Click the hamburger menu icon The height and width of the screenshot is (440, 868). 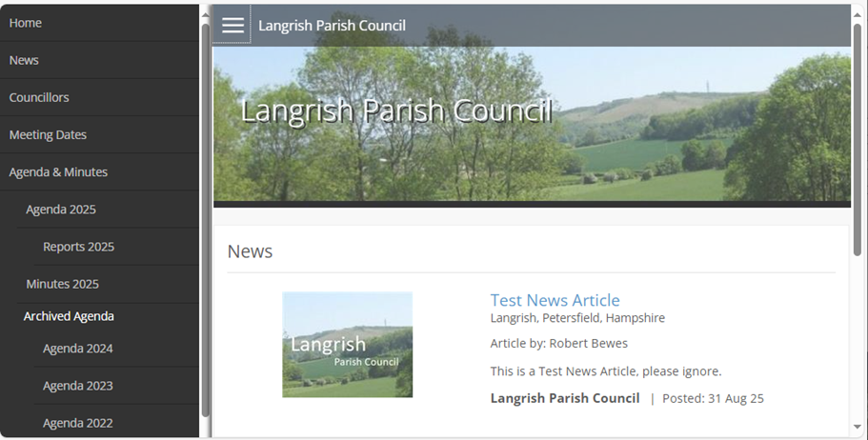pyautogui.click(x=232, y=25)
